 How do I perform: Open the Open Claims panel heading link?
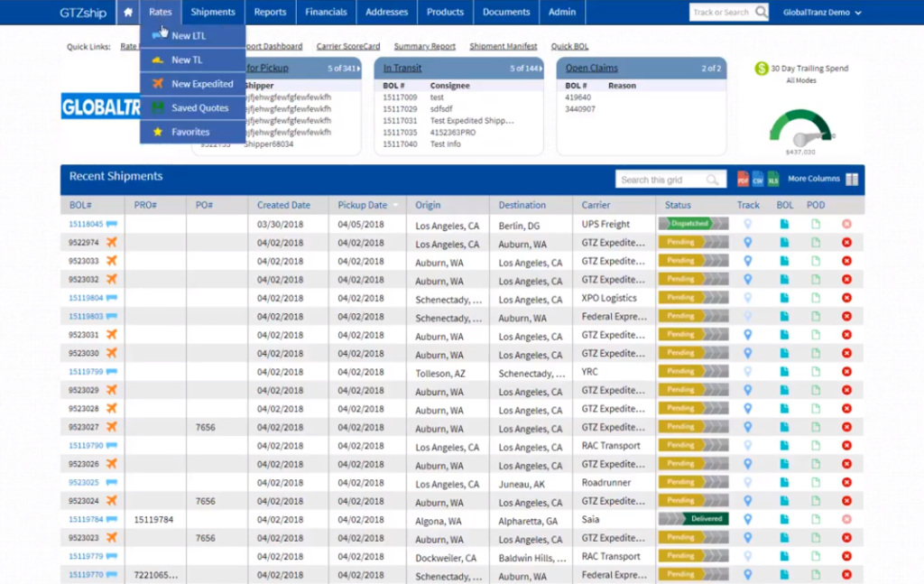point(592,68)
